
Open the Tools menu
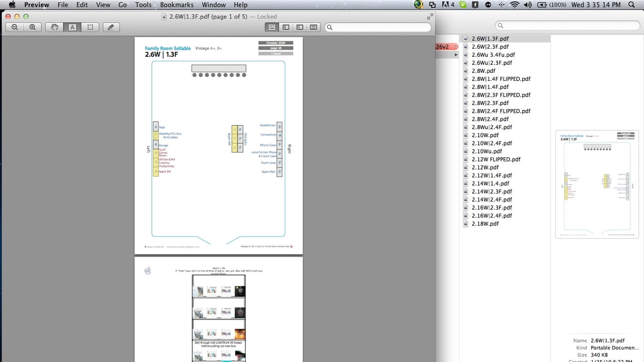(143, 5)
